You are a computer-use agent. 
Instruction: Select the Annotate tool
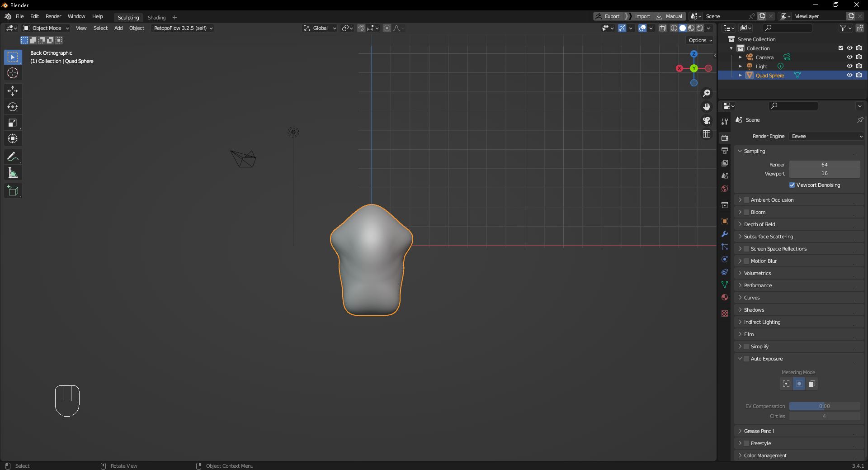coord(13,157)
